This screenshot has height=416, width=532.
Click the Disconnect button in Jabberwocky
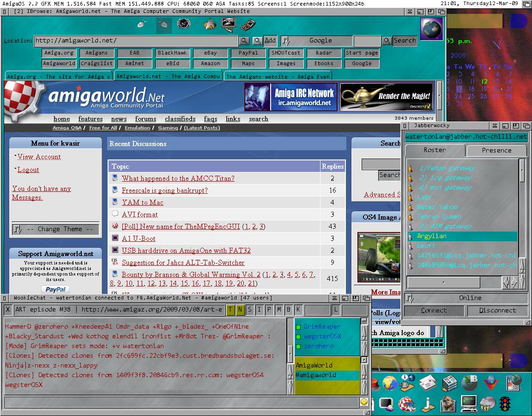pos(497,311)
